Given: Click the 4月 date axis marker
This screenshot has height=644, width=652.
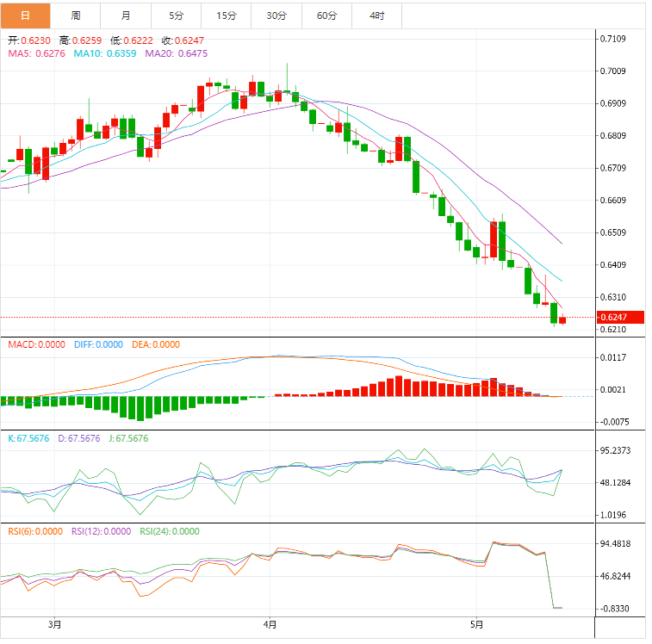Looking at the screenshot, I should (270, 625).
